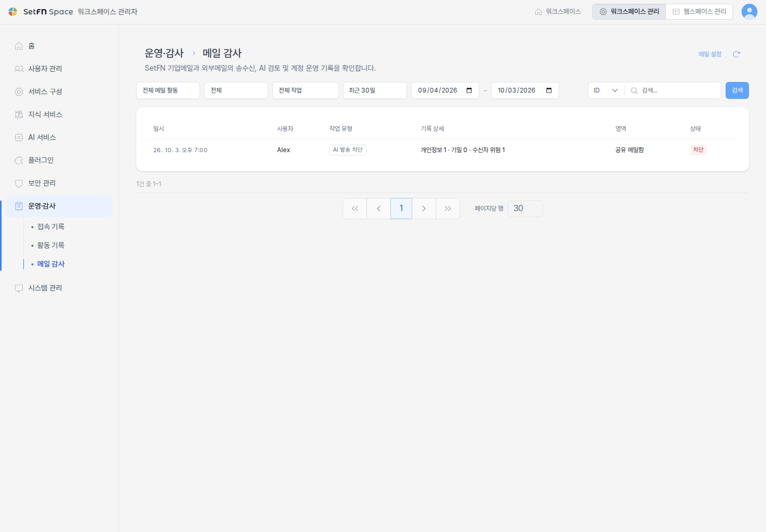Switch to 웹스페이스 관리 tab
766x532 pixels.
point(699,12)
